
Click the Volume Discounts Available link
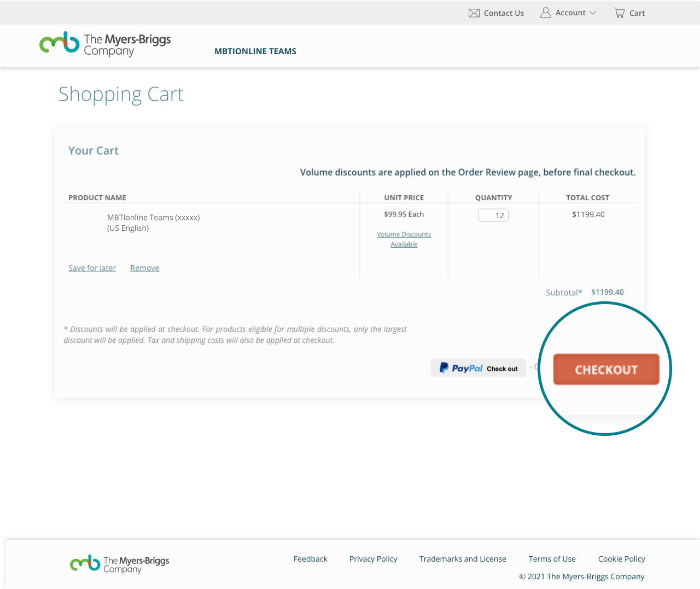tap(404, 240)
